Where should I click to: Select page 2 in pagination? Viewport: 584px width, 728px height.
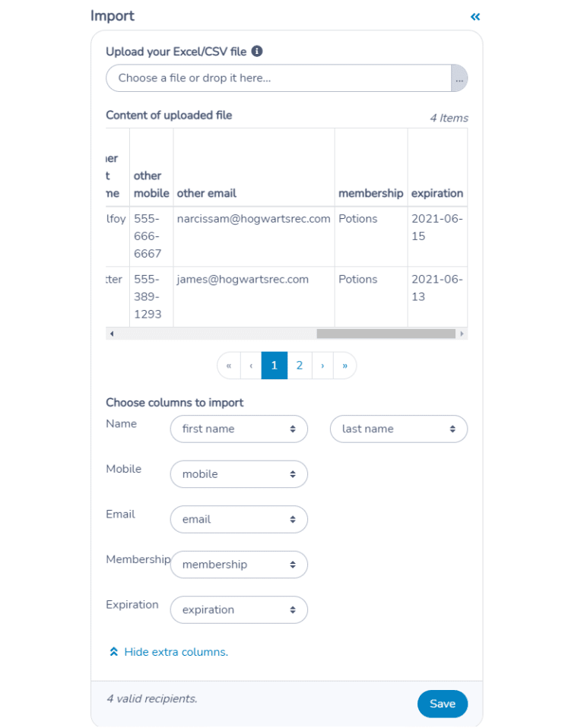300,366
